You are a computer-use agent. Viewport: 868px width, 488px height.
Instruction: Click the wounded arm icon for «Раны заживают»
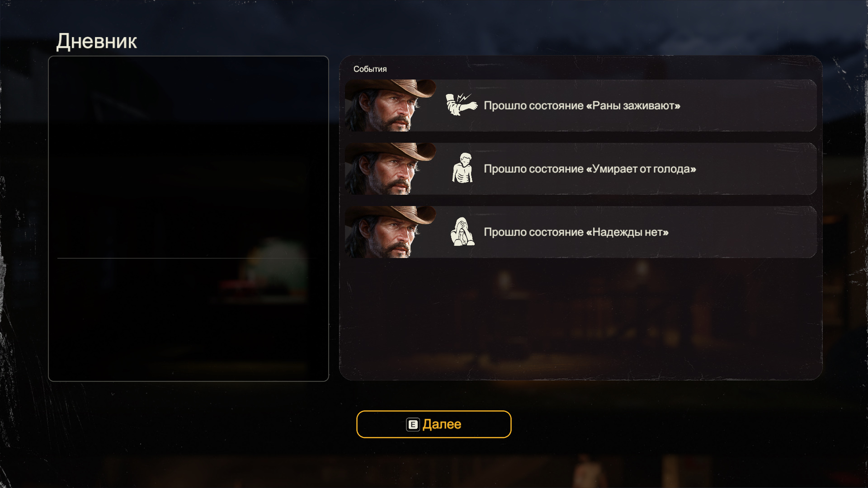[x=462, y=105]
